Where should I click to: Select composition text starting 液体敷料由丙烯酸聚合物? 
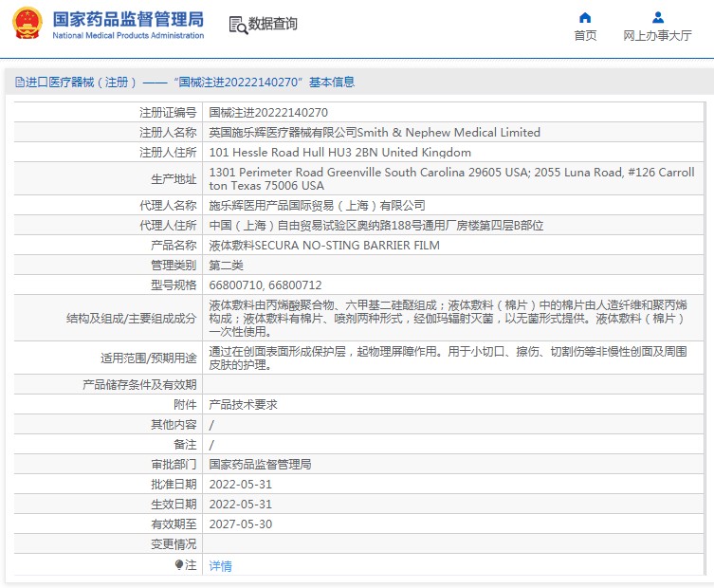(449, 318)
